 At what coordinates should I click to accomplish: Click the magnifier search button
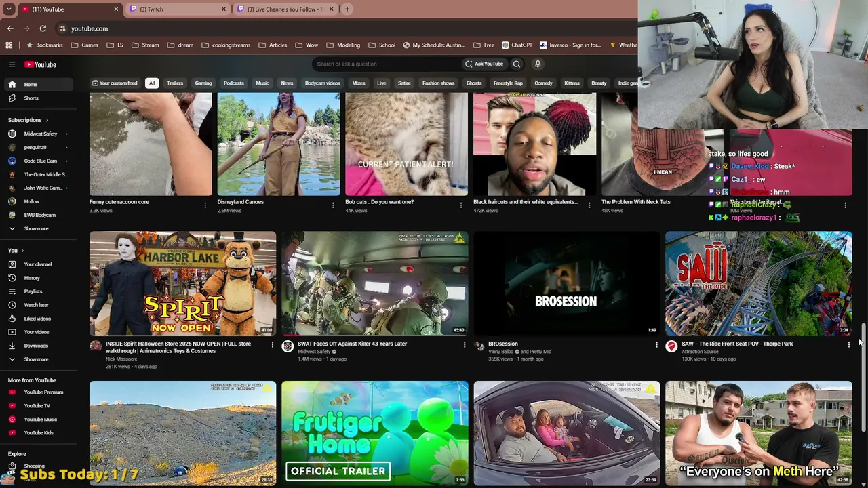point(517,64)
